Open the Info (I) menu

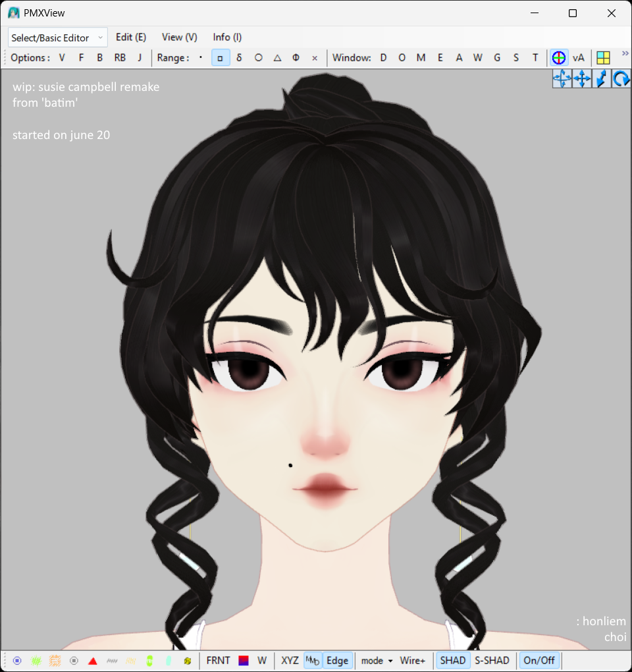coord(227,38)
